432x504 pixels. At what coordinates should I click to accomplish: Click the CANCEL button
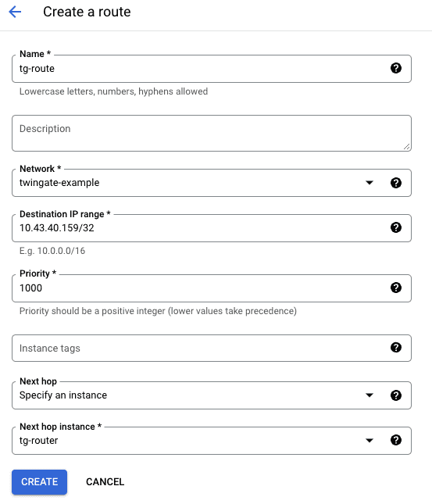pyautogui.click(x=105, y=482)
